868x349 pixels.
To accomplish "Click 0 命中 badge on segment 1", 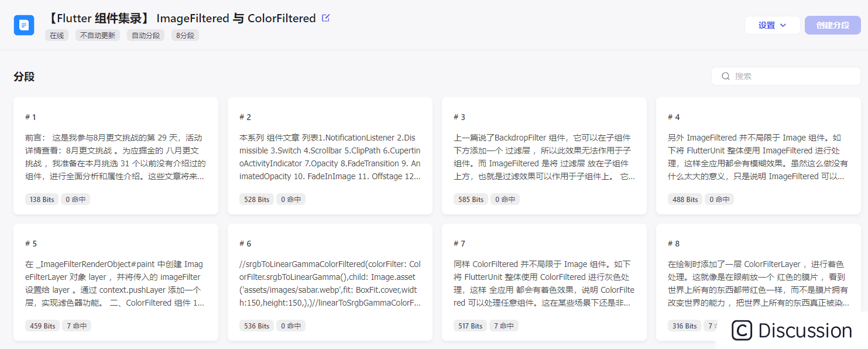I will click(x=76, y=200).
